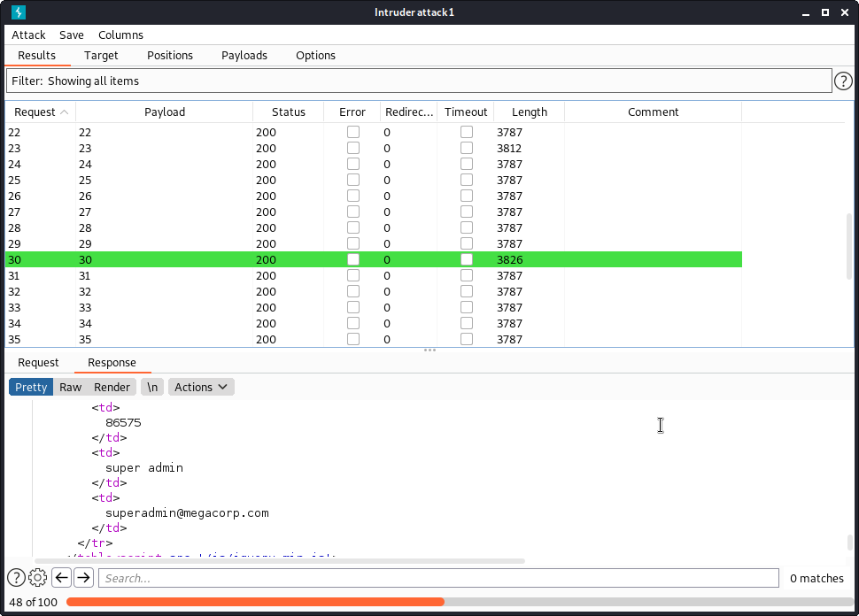
Task: Maximize the Intruder attack window
Action: coord(825,12)
